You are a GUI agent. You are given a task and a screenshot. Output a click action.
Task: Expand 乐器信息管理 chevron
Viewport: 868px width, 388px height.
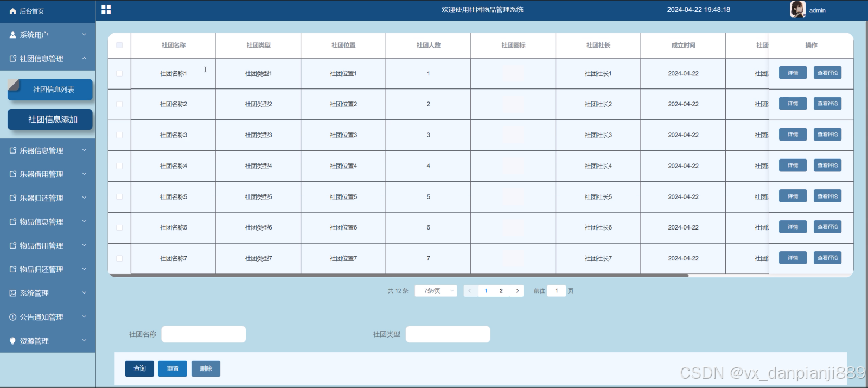click(x=84, y=150)
